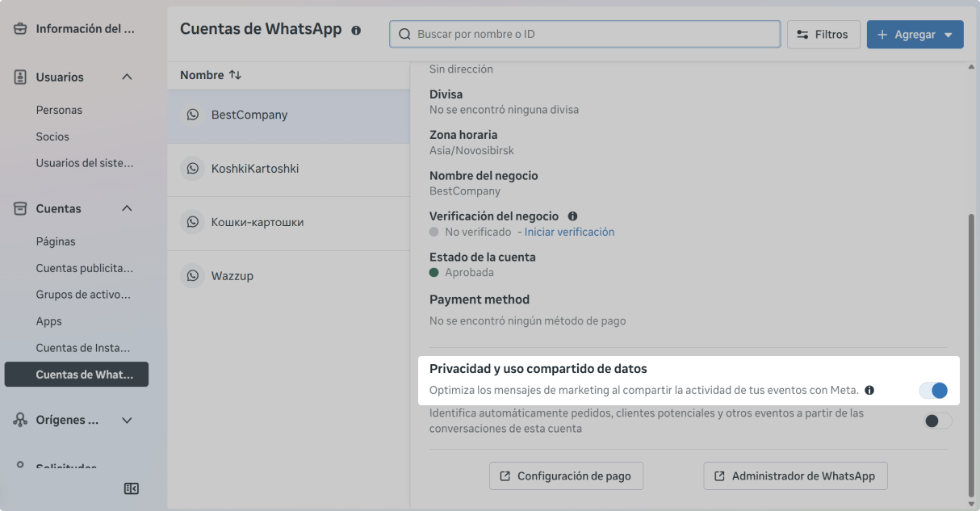This screenshot has height=511, width=980.
Task: Open the keyboard shortcuts panel at bottom left
Action: (x=132, y=488)
